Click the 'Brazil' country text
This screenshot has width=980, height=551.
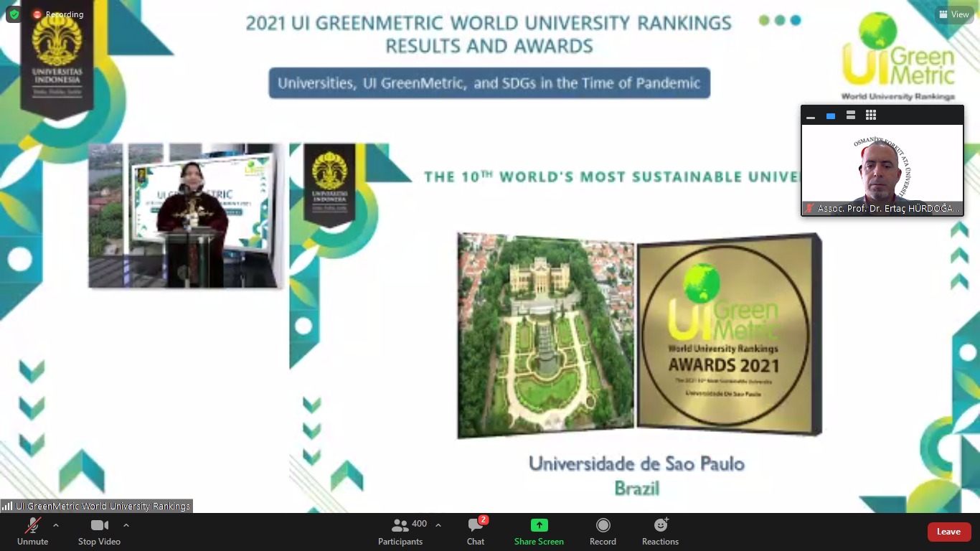click(636, 489)
